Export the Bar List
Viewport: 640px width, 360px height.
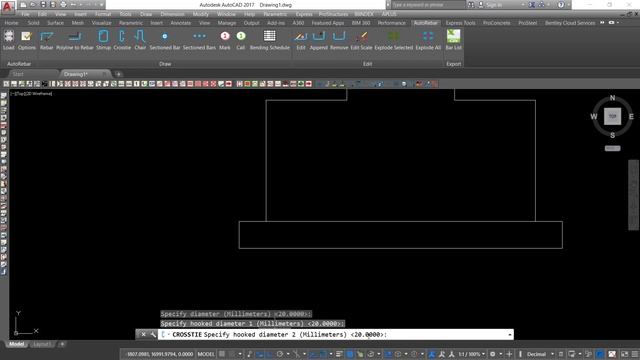pyautogui.click(x=453, y=40)
